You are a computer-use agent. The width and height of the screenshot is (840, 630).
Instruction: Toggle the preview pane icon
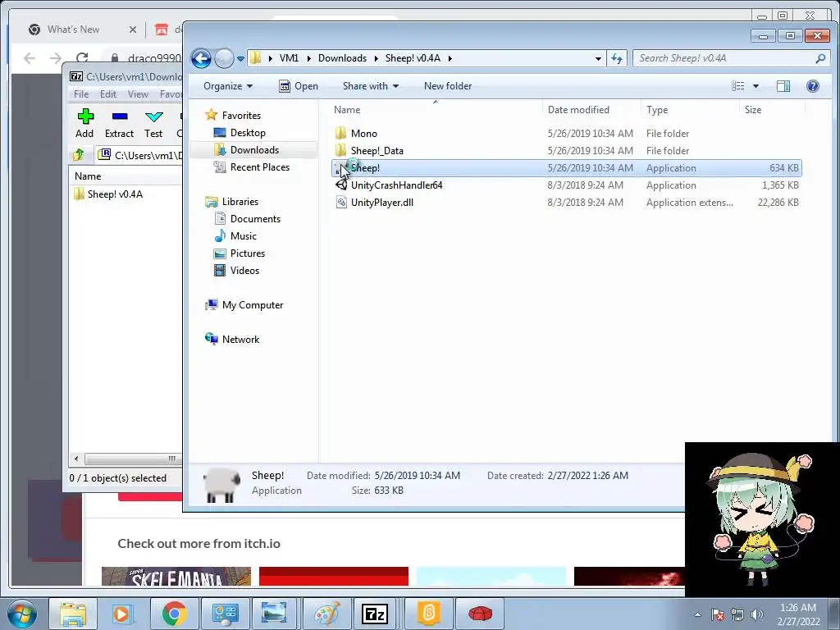[783, 86]
